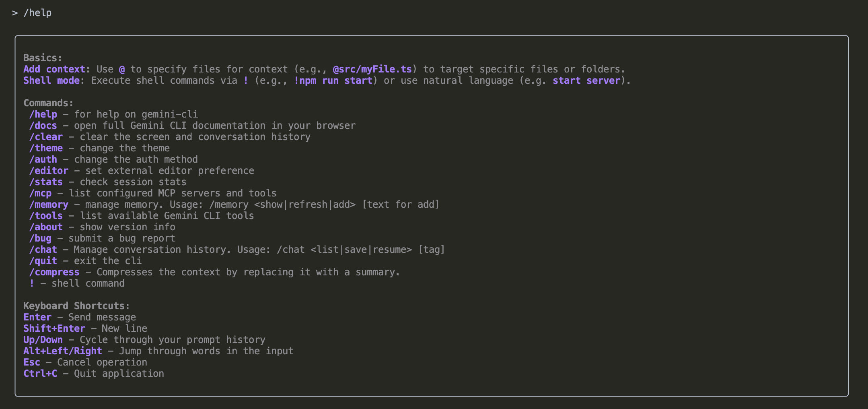The width and height of the screenshot is (868, 409).
Task: Click the /stats command text
Action: (x=46, y=182)
